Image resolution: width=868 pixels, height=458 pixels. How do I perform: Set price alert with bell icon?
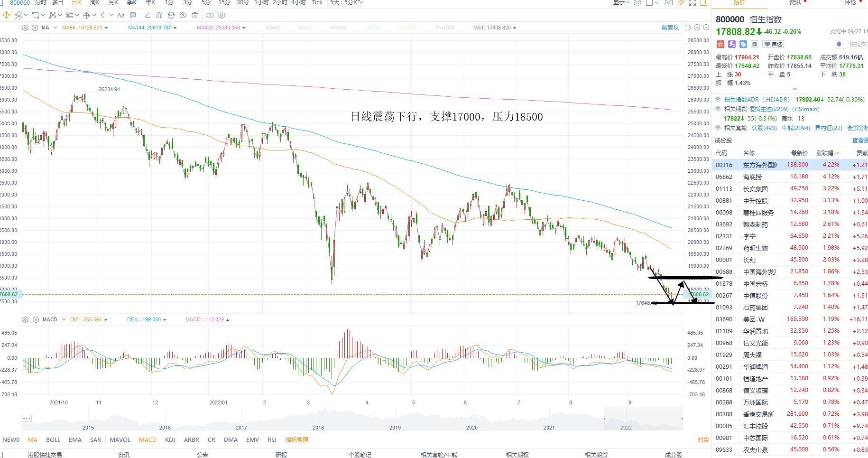click(839, 44)
